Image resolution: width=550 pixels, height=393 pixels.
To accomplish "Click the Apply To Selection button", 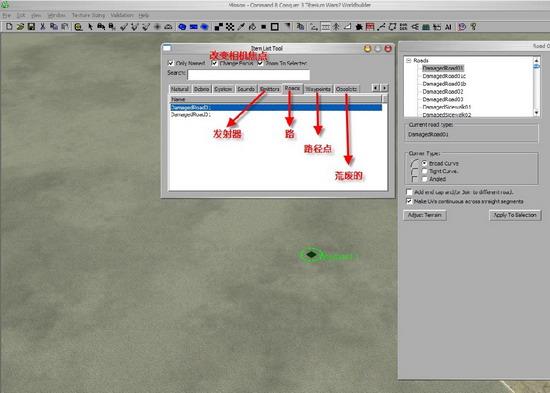I will pyautogui.click(x=515, y=215).
